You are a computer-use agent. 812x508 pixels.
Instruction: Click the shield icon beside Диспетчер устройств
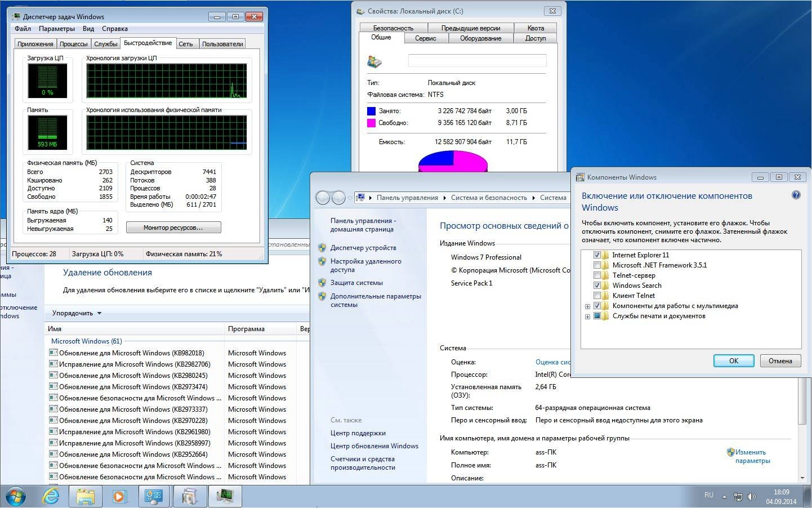click(x=322, y=248)
